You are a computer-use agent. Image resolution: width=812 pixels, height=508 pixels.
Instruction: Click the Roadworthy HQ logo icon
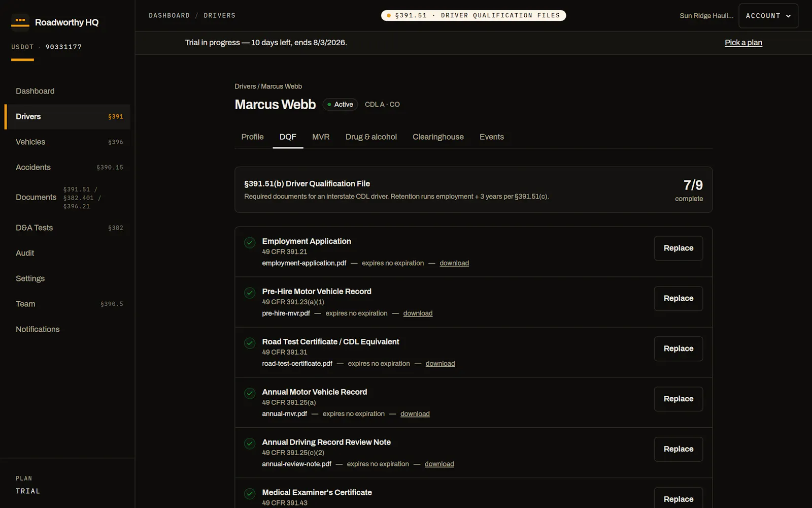click(x=20, y=22)
